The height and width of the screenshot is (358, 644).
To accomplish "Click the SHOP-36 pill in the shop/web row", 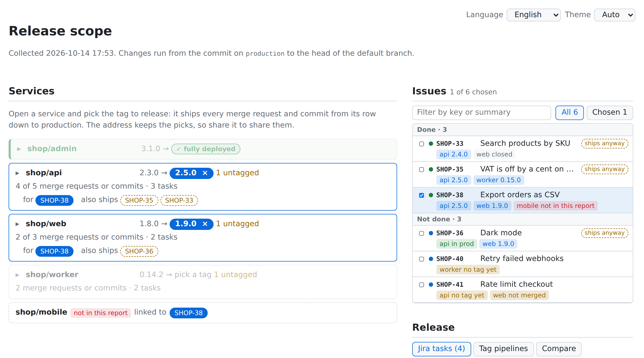I will click(139, 251).
